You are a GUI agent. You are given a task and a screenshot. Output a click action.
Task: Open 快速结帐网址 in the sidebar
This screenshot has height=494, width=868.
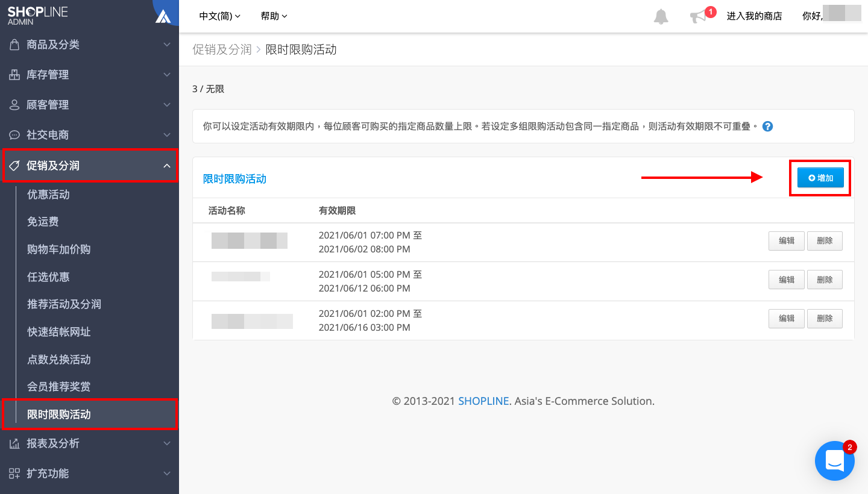[x=59, y=332]
